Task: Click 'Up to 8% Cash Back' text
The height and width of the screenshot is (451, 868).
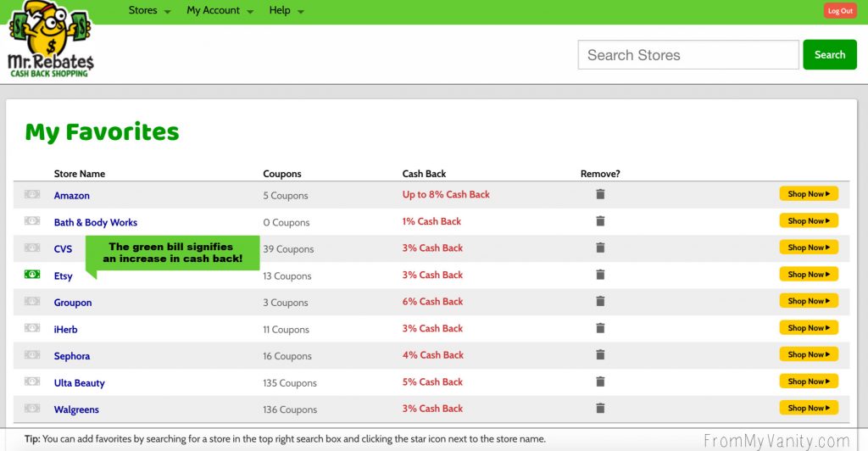Action: (x=446, y=194)
